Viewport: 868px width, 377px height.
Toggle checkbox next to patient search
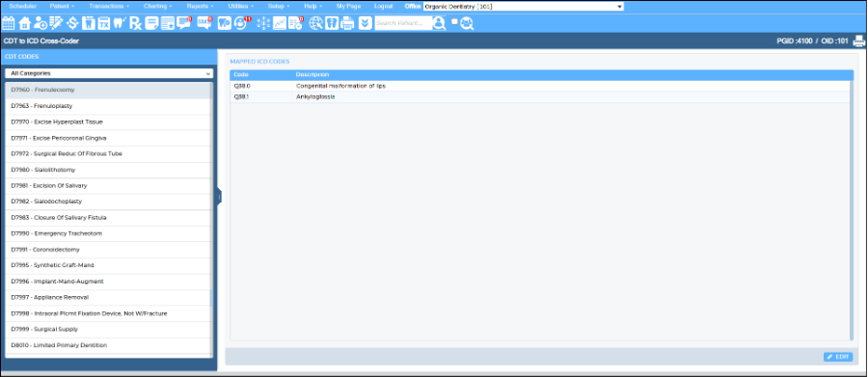[x=454, y=22]
